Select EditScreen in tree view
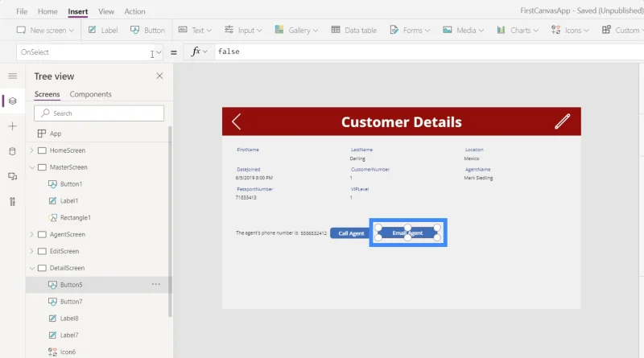The height and width of the screenshot is (358, 644). (x=64, y=251)
